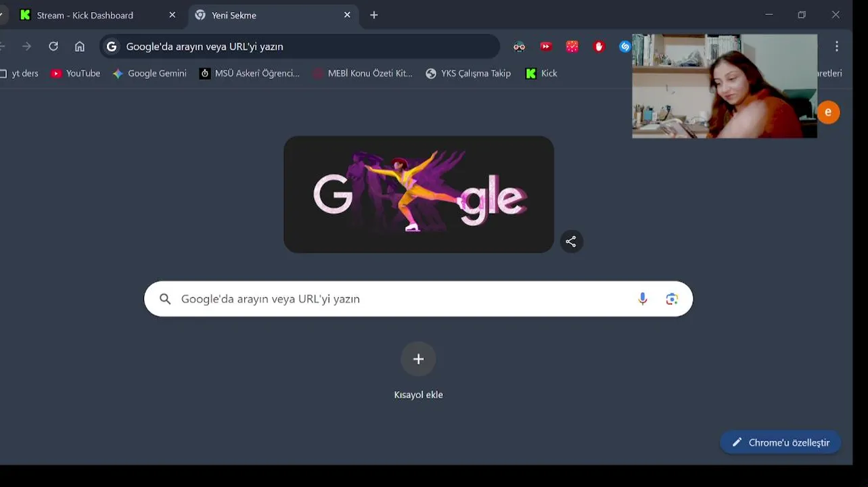Open the MEBİ Konu Özeti bookmark
Screen dimensions: 868x487
pos(363,74)
